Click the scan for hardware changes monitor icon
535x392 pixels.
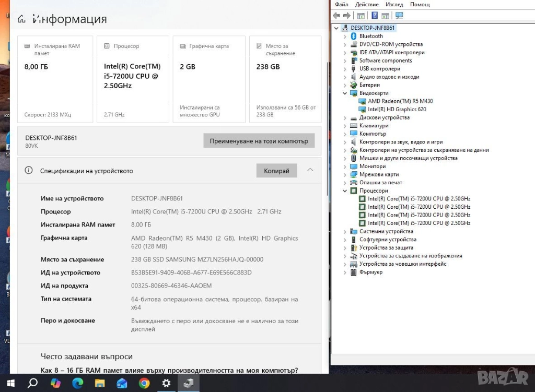pyautogui.click(x=400, y=16)
